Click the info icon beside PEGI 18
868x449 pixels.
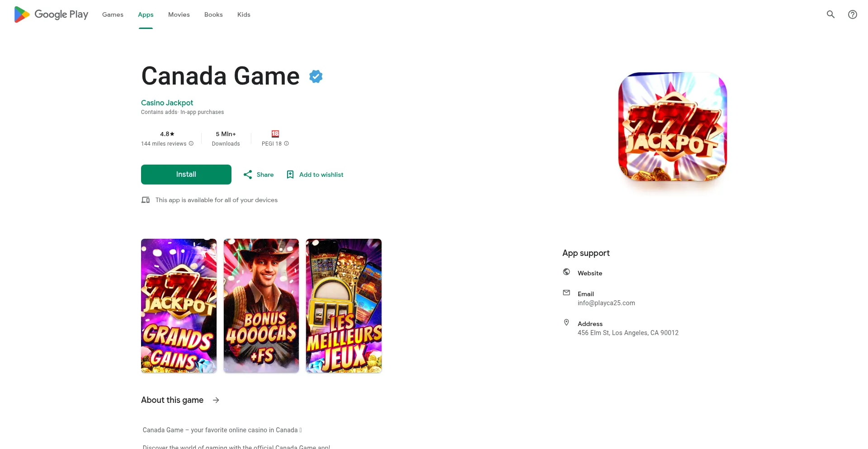pos(286,144)
